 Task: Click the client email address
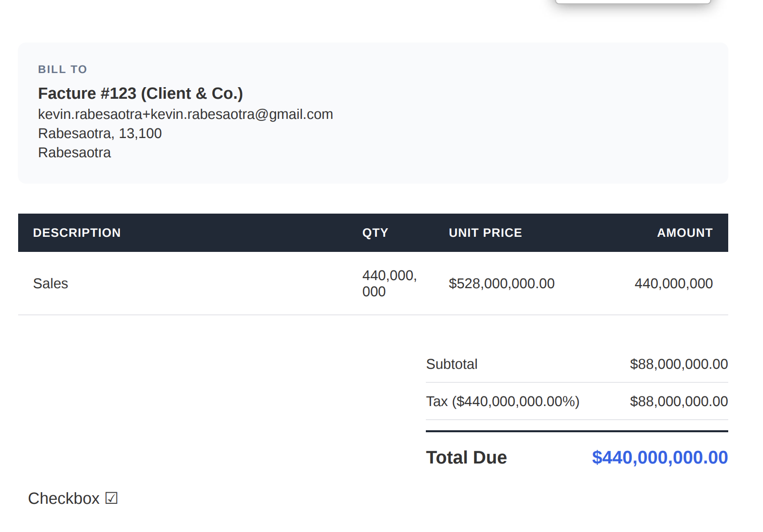(185, 114)
